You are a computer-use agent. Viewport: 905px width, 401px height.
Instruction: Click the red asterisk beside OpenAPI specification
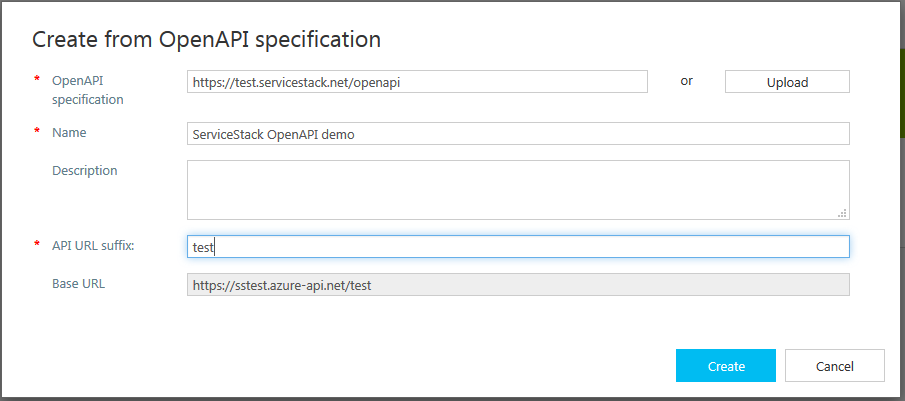coord(37,79)
